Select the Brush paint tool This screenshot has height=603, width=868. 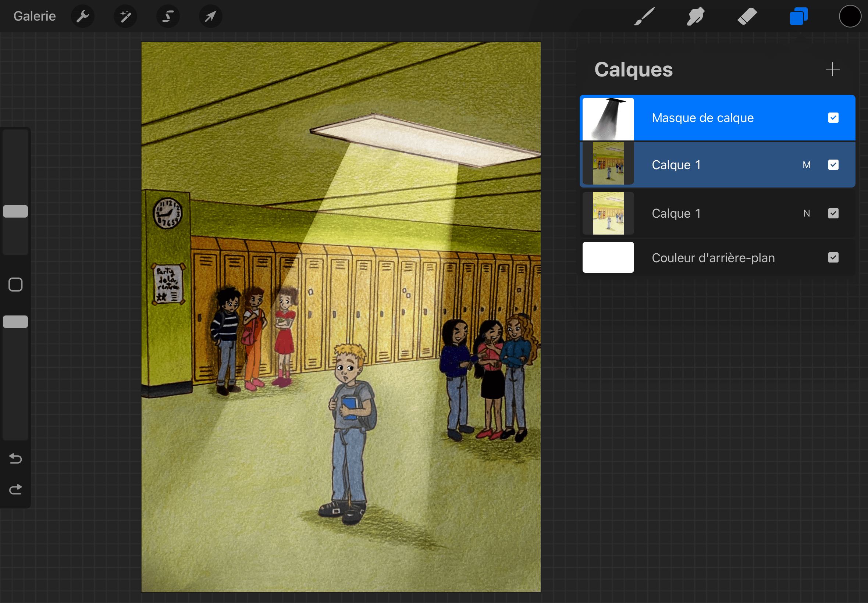644,16
